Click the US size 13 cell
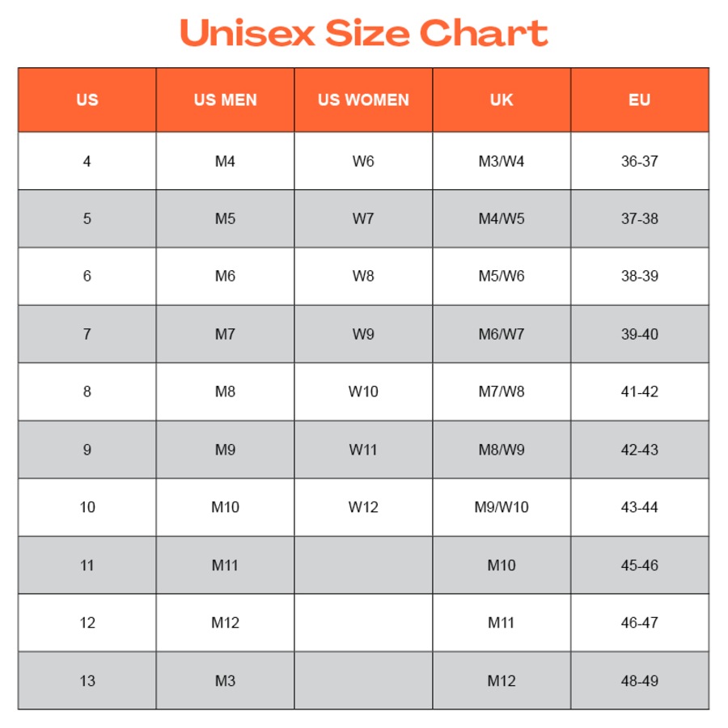Image resolution: width=728 pixels, height=728 pixels. click(87, 680)
